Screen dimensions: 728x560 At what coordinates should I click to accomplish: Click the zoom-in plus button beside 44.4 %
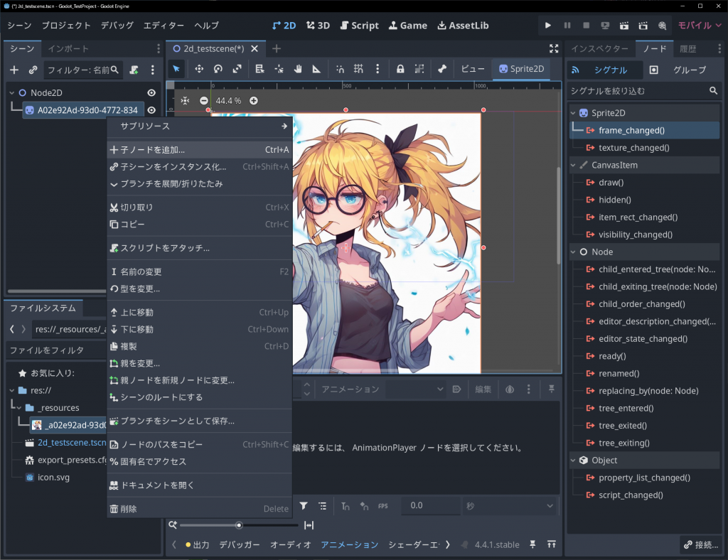[254, 101]
